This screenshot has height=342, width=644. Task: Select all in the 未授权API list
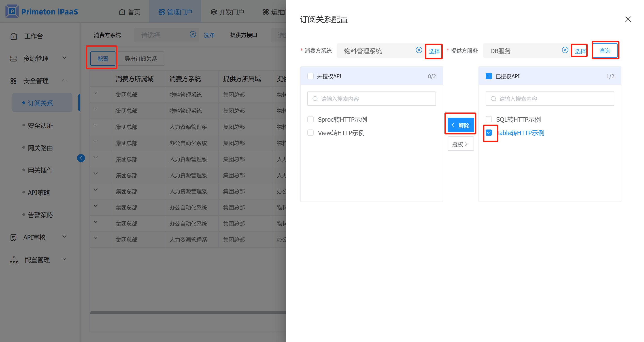click(x=310, y=76)
